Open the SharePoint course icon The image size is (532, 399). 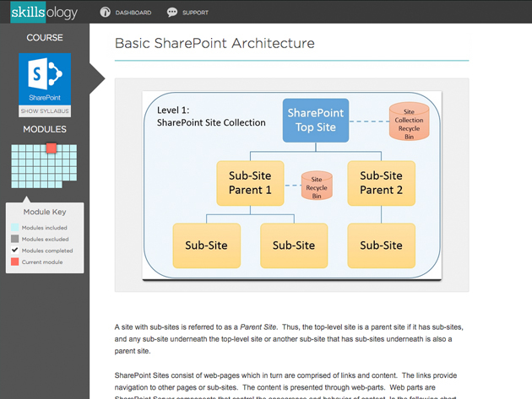(x=45, y=79)
